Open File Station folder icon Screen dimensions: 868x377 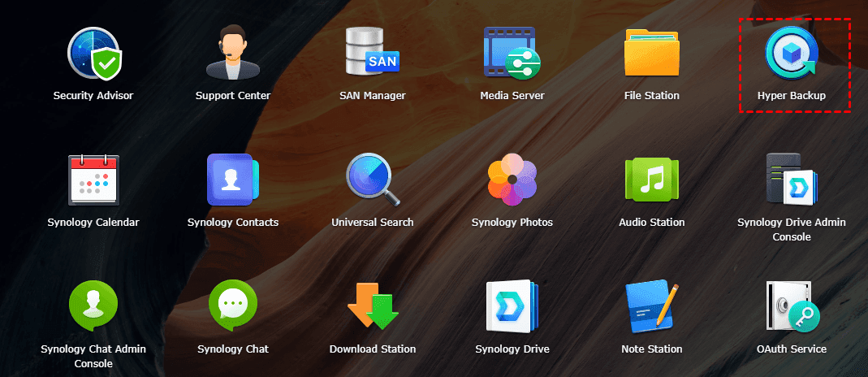coord(651,54)
